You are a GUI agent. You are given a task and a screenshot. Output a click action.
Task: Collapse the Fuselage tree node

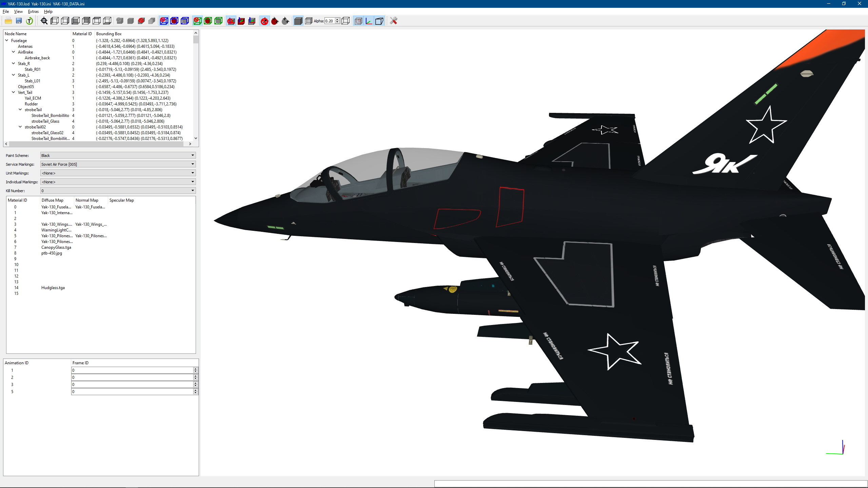6,40
